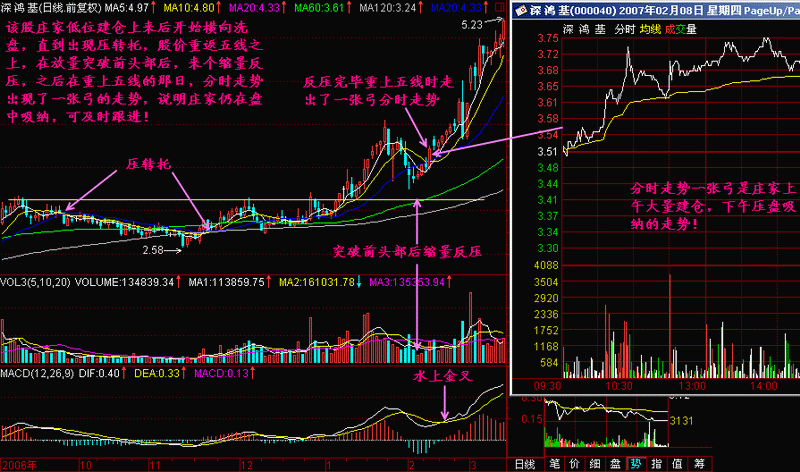Click the magenta MA3:135353.94 volume average
800x472 pixels.
point(407,282)
